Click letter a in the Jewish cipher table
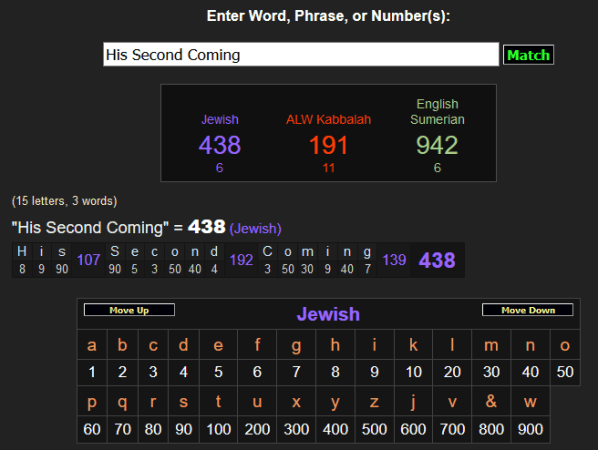Viewport: 598px width, 450px height. (x=92, y=345)
